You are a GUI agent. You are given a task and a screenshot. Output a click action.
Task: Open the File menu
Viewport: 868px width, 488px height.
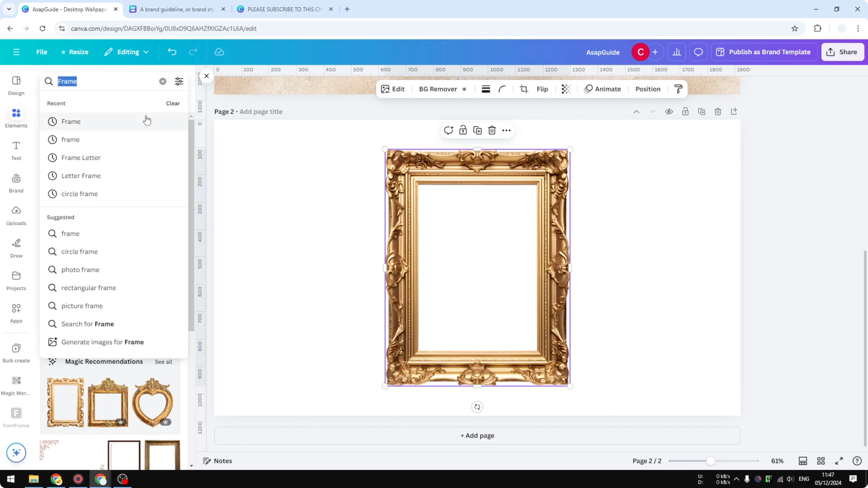click(42, 52)
